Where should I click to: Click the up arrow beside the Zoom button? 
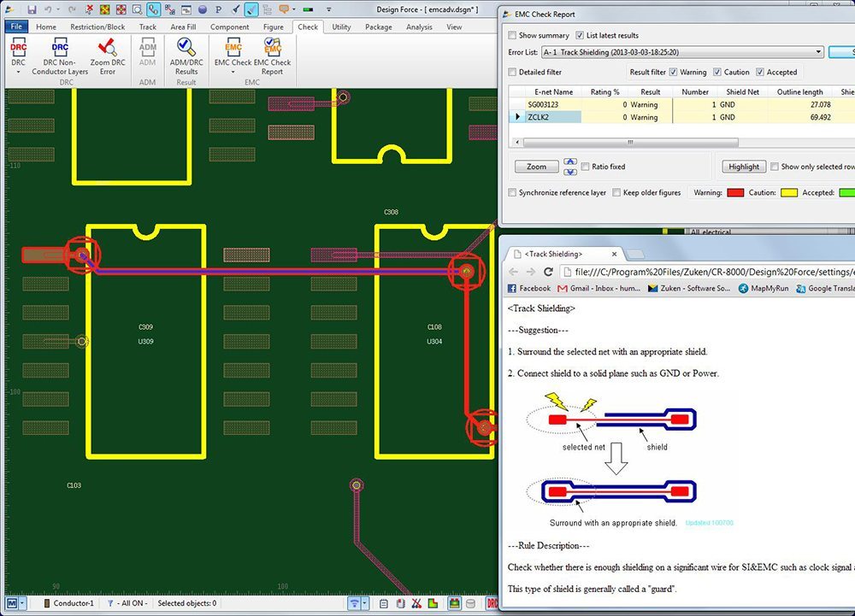coord(570,162)
